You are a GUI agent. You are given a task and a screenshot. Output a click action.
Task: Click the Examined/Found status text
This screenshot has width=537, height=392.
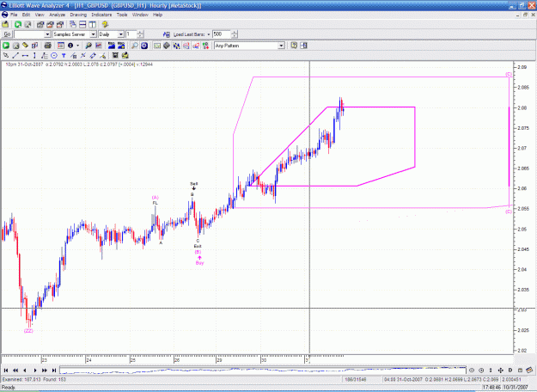click(x=34, y=380)
